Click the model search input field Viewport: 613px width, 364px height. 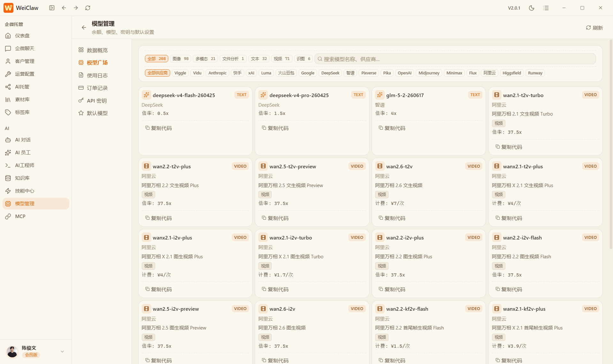point(455,59)
